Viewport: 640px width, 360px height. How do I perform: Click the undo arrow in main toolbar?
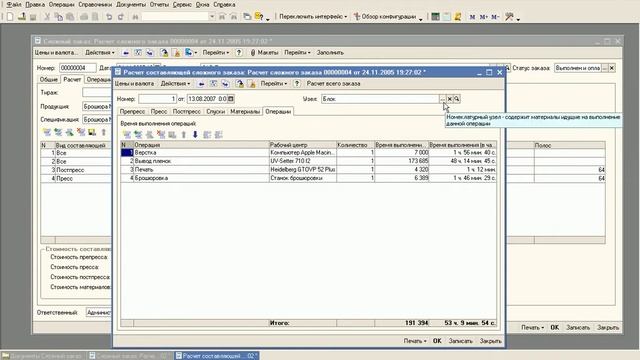pyautogui.click(x=109, y=17)
